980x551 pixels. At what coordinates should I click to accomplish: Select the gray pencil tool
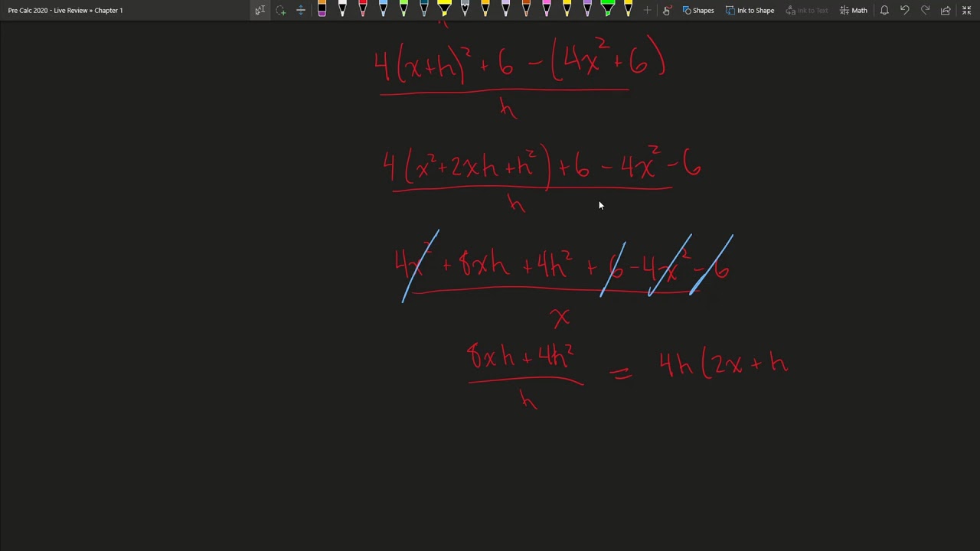pos(465,10)
